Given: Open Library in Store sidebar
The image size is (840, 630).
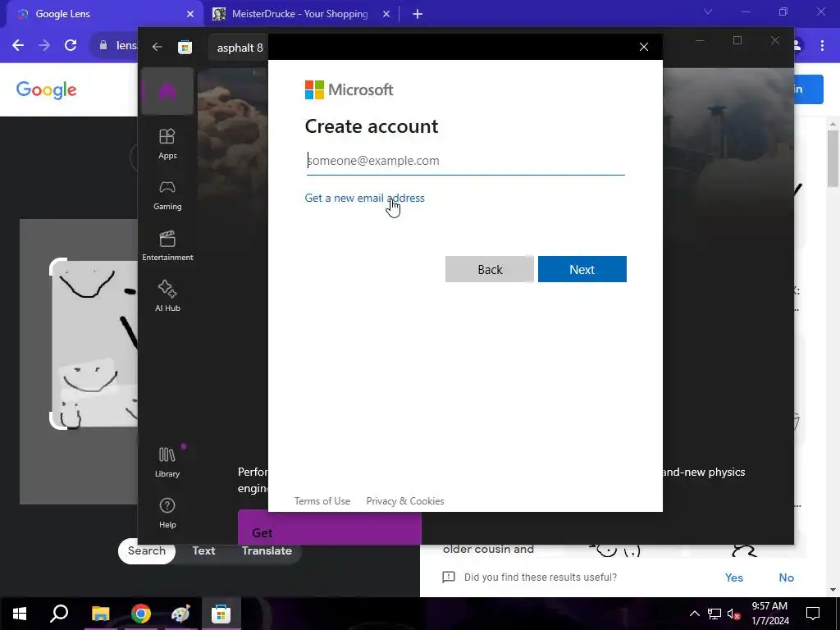Looking at the screenshot, I should (167, 462).
